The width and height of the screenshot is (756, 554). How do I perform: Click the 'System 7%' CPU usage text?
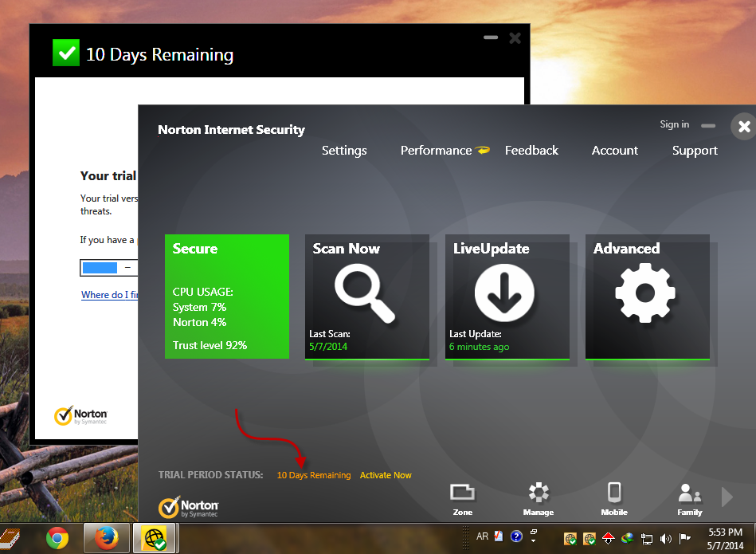(200, 308)
